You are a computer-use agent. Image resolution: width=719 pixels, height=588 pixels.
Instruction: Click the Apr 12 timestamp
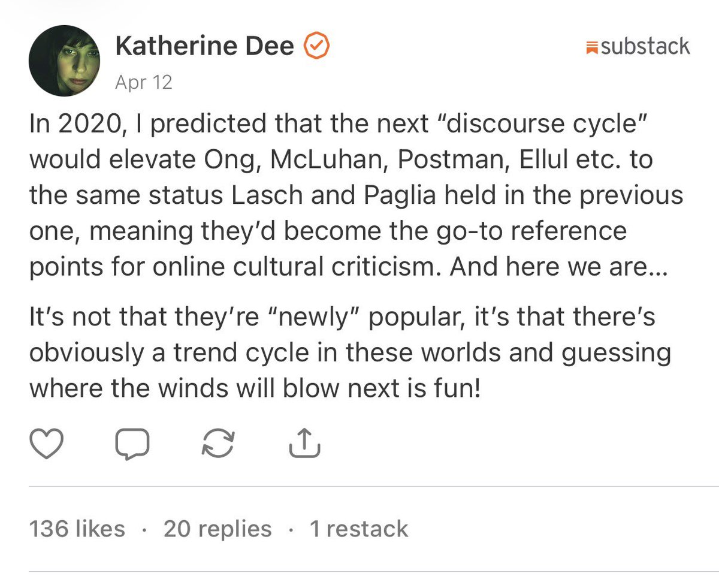coord(143,82)
